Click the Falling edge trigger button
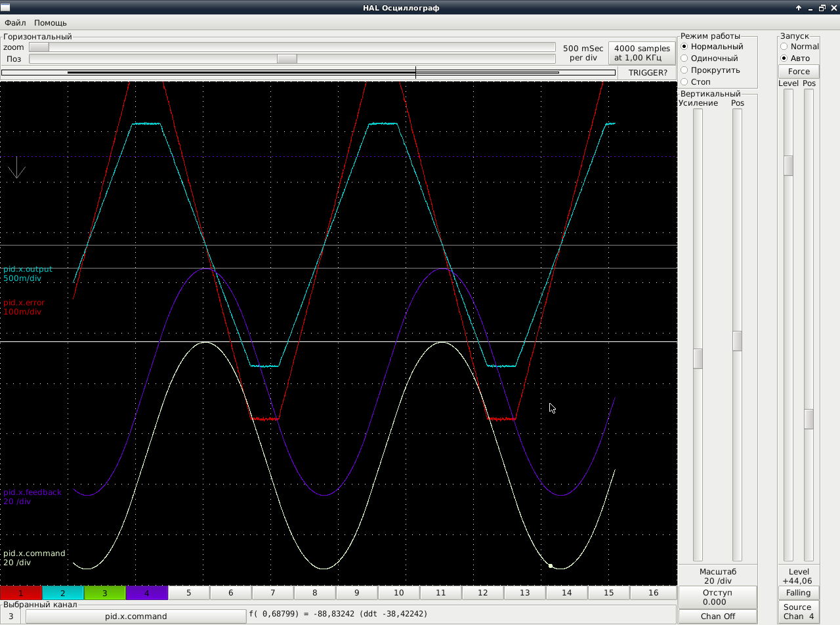The image size is (840, 625). tap(798, 593)
